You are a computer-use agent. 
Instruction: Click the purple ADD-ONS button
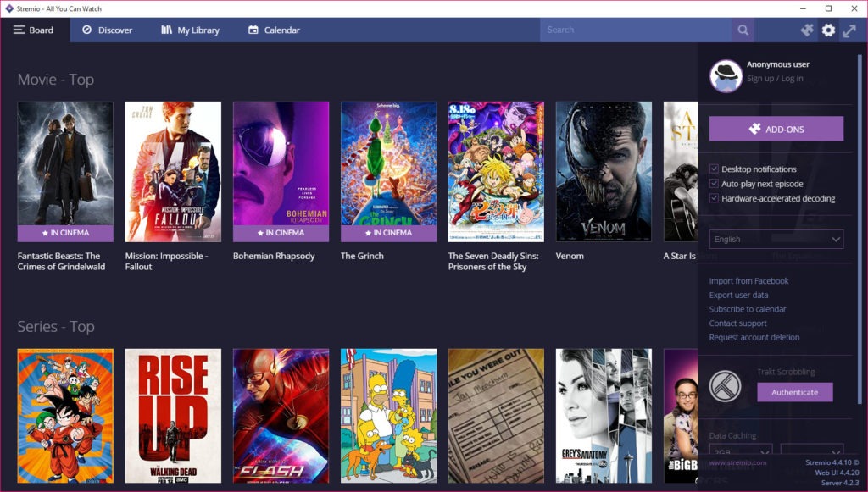776,129
